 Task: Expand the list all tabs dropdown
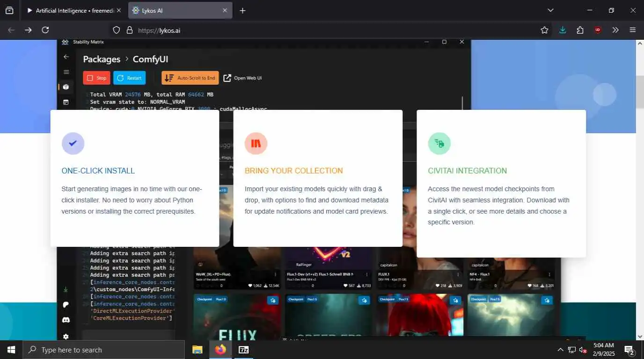tap(550, 10)
